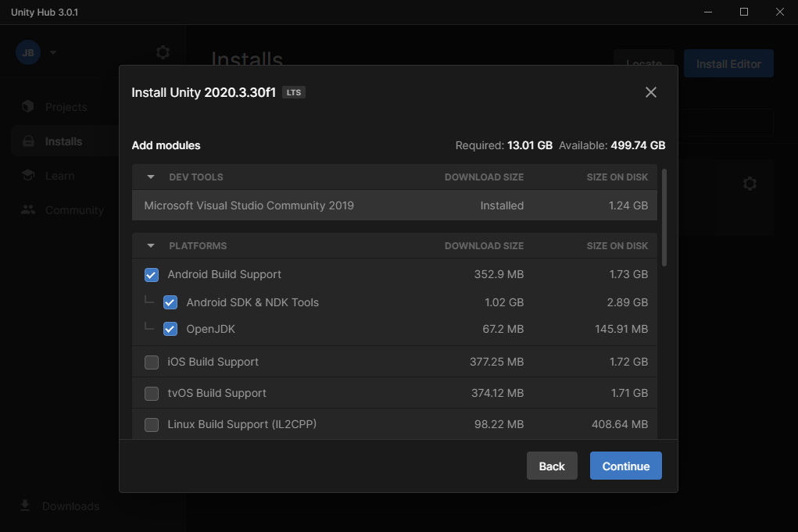Collapse the DEV TOOLS section
Screen dimensions: 798x532
(x=151, y=177)
